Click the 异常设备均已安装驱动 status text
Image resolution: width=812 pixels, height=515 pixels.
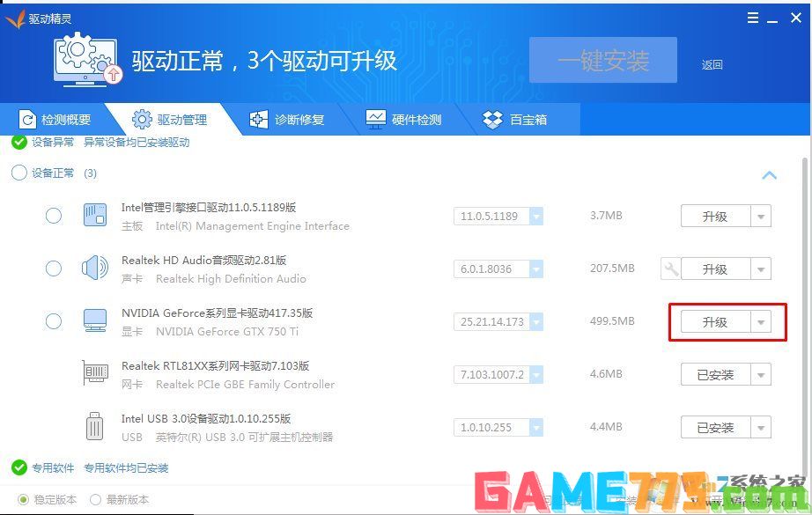[x=137, y=143]
